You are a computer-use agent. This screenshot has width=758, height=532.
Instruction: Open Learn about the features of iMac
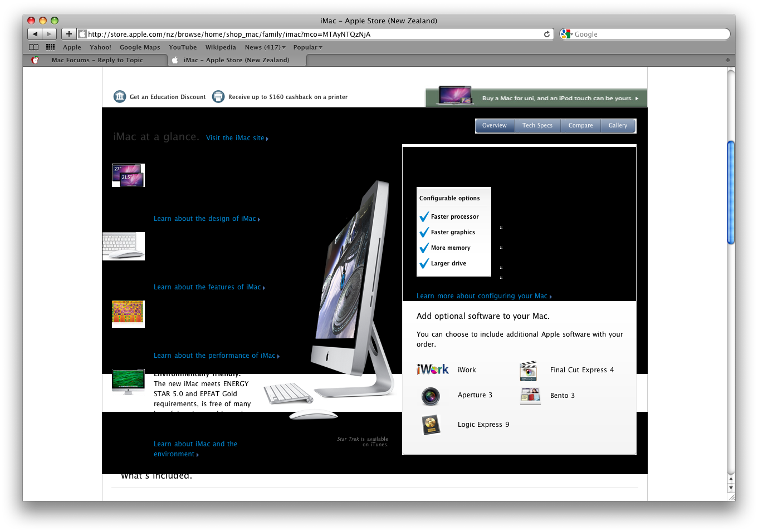coord(209,287)
